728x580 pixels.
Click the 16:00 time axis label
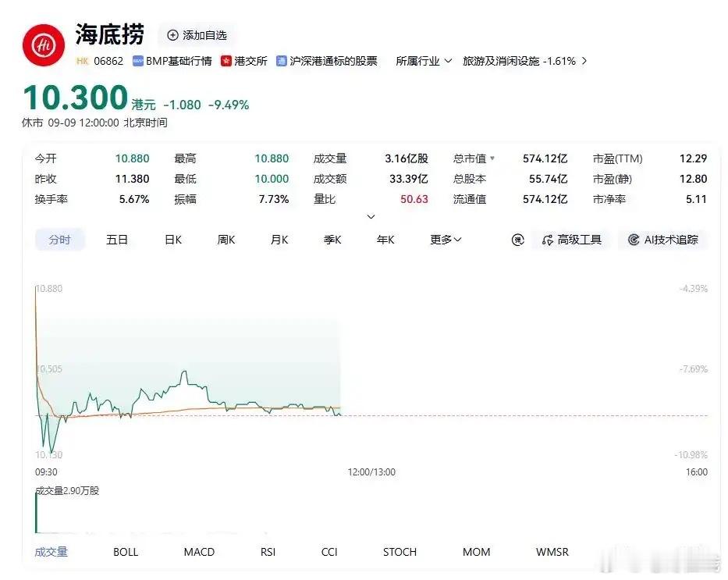pyautogui.click(x=697, y=471)
